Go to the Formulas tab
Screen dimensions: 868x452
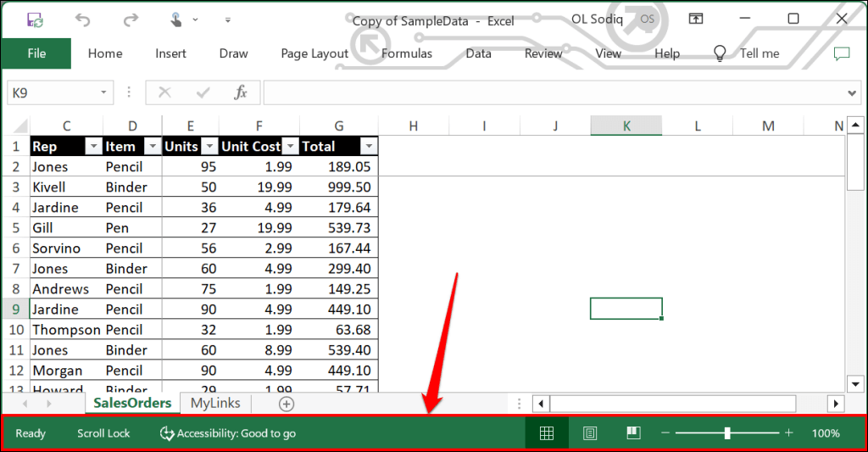coord(407,53)
